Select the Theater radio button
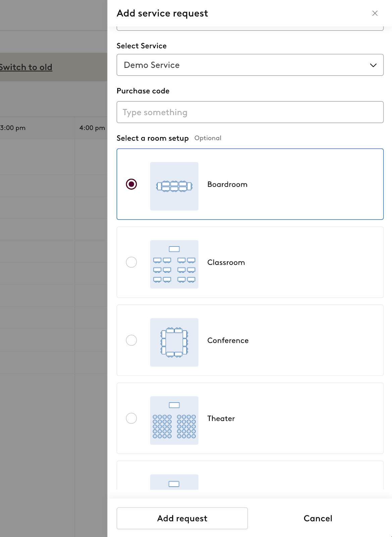 [x=131, y=418]
